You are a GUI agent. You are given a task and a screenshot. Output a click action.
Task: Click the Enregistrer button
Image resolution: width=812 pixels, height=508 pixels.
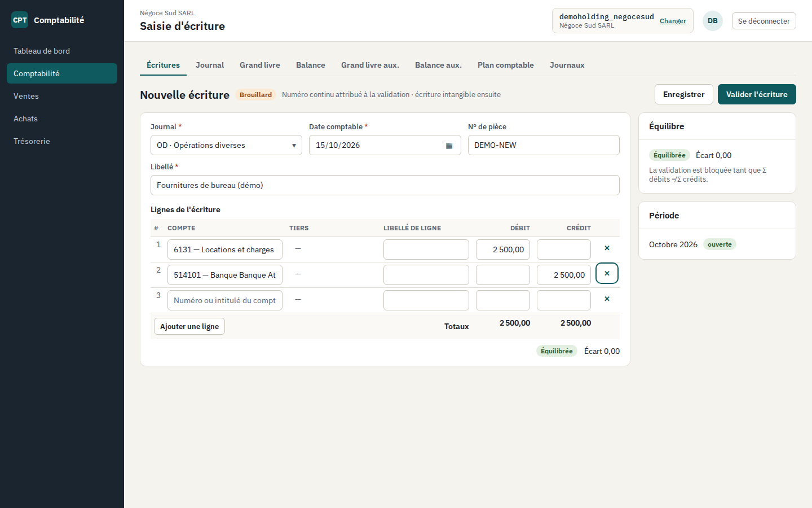(684, 94)
